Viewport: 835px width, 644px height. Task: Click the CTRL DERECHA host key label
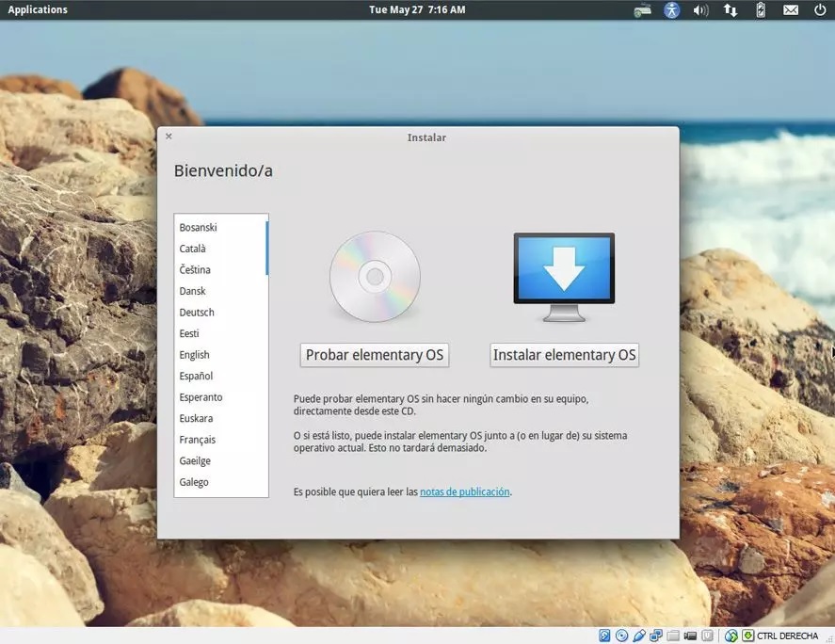788,636
